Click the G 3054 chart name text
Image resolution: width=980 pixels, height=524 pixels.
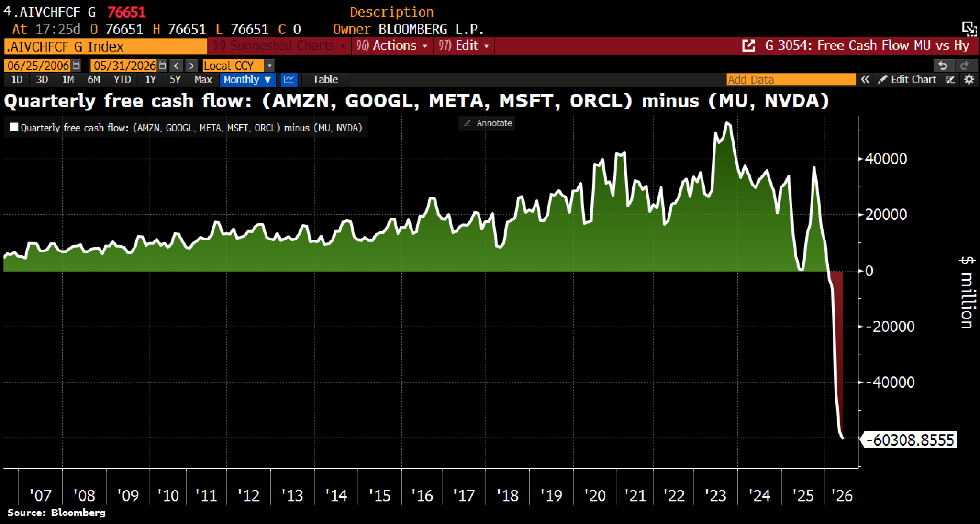point(867,46)
